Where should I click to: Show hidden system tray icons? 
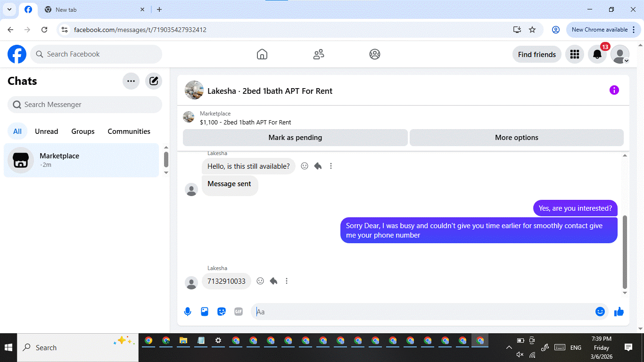coord(509,347)
